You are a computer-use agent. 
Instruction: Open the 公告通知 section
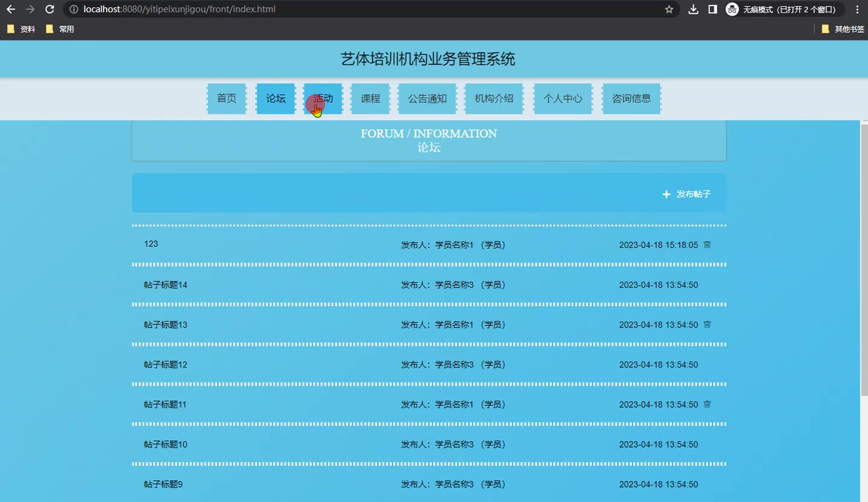pos(427,98)
